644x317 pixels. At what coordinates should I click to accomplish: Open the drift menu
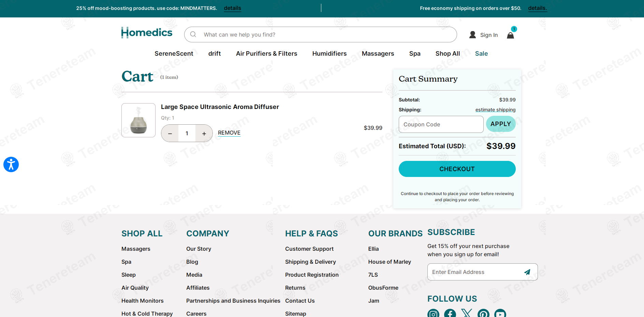pos(215,54)
